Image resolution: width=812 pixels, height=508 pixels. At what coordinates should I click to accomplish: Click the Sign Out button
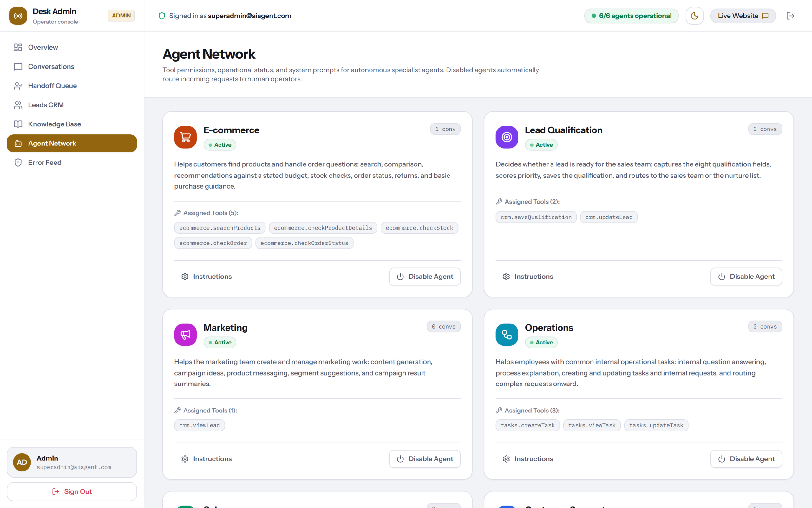pos(72,491)
